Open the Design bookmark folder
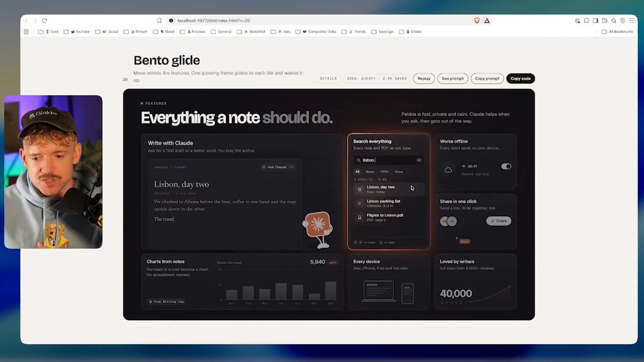 click(x=382, y=32)
